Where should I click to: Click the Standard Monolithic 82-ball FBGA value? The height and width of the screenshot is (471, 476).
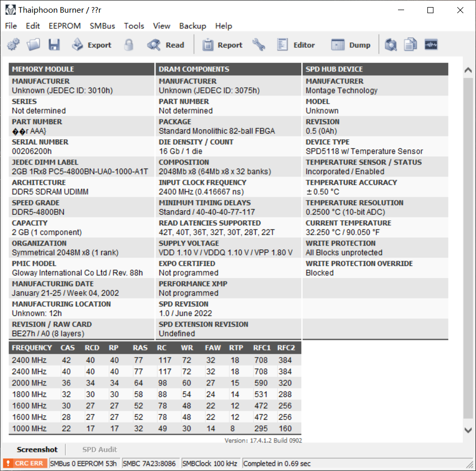click(217, 131)
